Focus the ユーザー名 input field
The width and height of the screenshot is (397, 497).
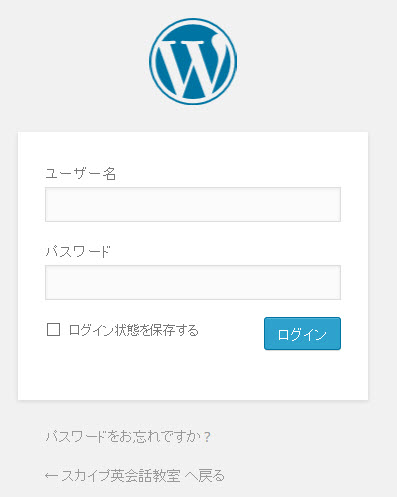click(x=193, y=204)
